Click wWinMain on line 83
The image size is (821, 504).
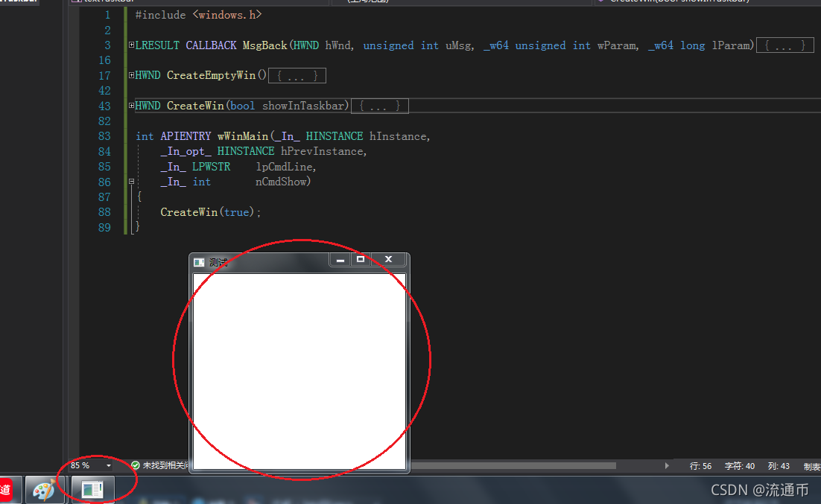(243, 136)
